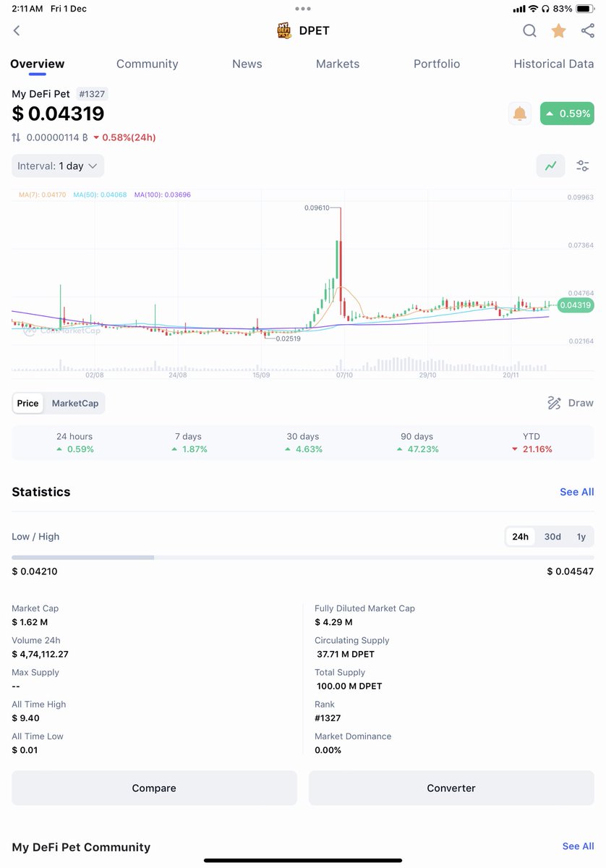Tap the All Time High $ 9.40 value

25,718
